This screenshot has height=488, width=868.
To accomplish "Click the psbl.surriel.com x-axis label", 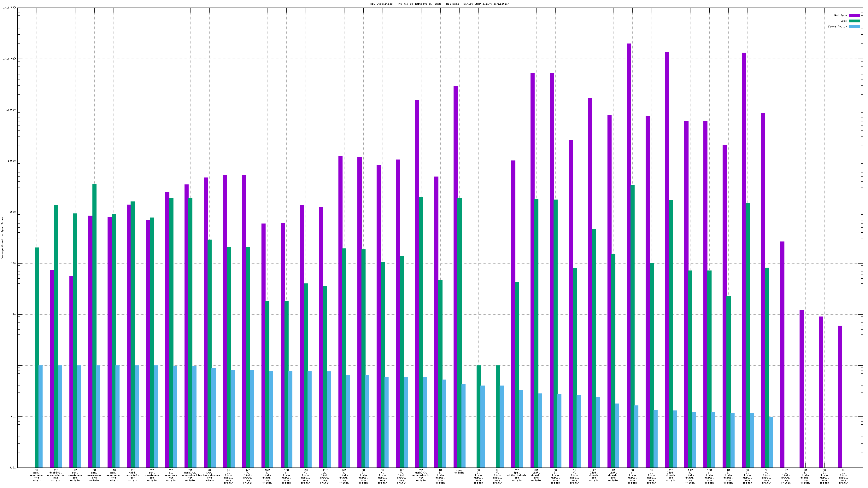I will click(x=132, y=475).
